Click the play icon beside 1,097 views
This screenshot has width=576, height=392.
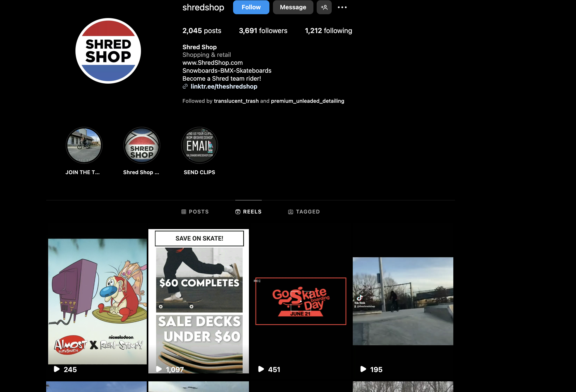click(159, 369)
